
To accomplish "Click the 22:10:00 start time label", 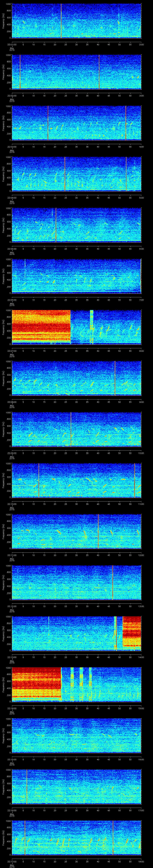I will (12, 504).
